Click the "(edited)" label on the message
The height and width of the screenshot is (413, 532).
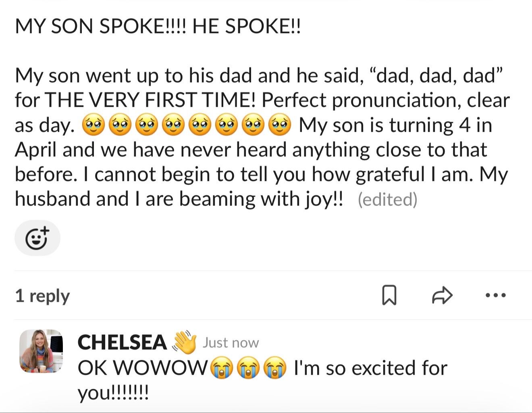tap(387, 199)
